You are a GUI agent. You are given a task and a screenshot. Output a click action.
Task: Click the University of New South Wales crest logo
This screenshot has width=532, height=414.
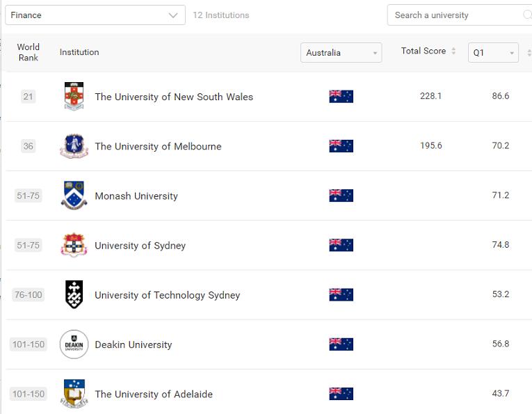pyautogui.click(x=74, y=97)
